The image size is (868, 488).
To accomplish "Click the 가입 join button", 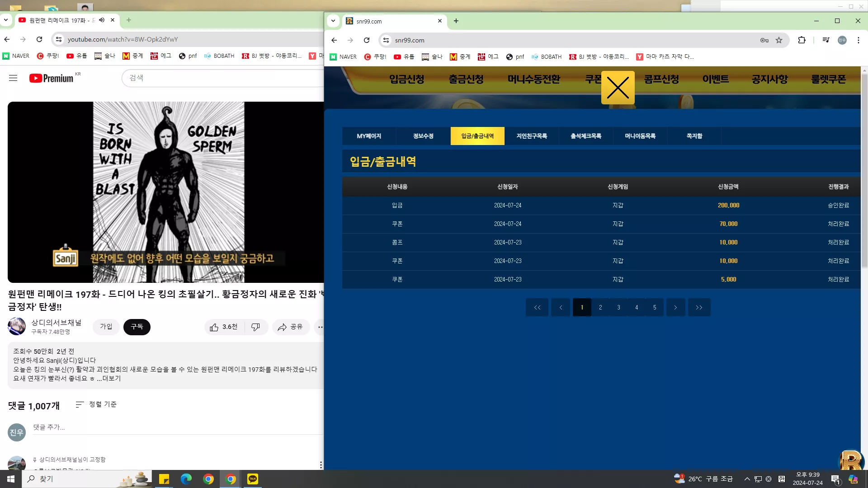I will tap(106, 327).
